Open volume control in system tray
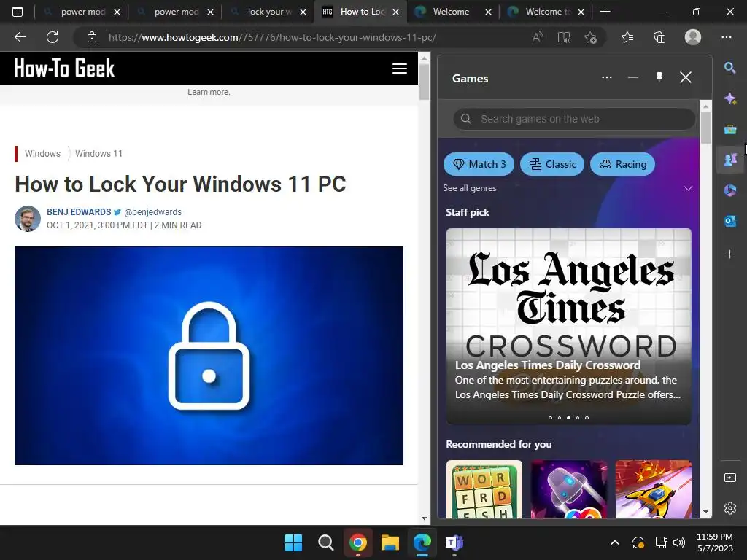The width and height of the screenshot is (747, 560). tap(679, 542)
